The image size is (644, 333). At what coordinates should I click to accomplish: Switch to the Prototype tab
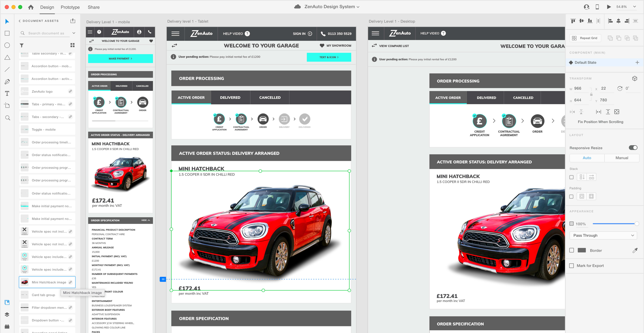coord(70,7)
